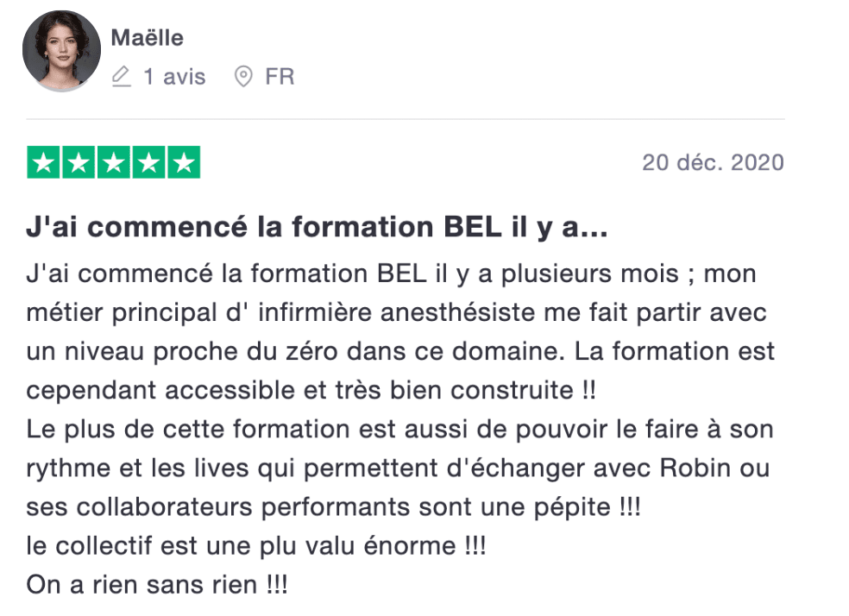This screenshot has width=849, height=616.
Task: Click the review date 20 déc. 2020
Action: (x=713, y=162)
